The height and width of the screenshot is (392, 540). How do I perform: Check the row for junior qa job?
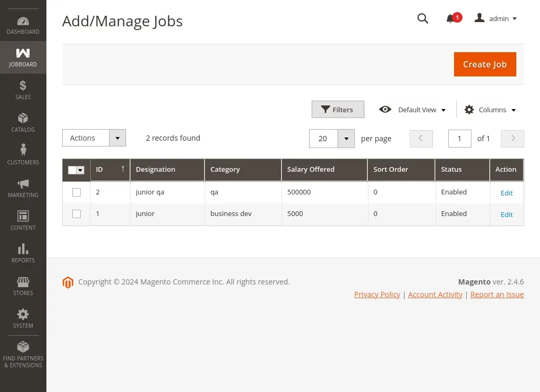click(x=76, y=192)
